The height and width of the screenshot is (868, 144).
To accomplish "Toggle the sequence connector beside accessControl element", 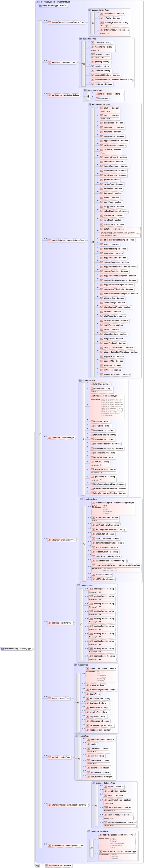I will (93, 23).
